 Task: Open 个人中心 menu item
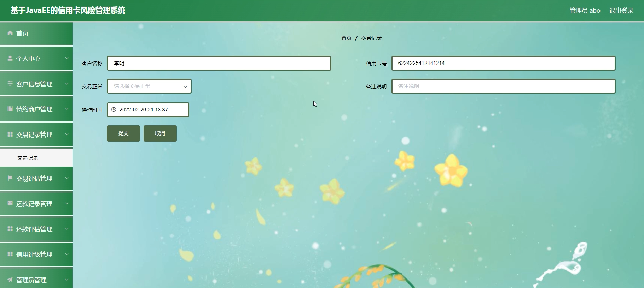(36, 58)
